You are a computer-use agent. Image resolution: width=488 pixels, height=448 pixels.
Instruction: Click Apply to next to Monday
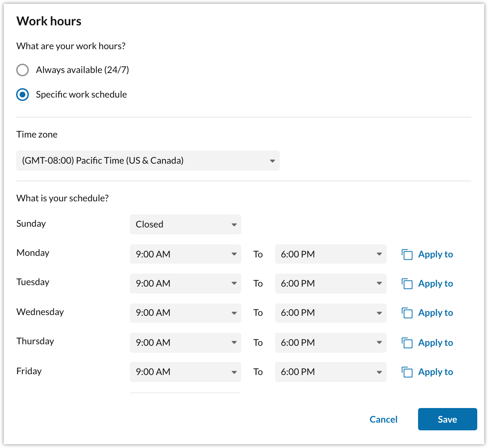(435, 254)
